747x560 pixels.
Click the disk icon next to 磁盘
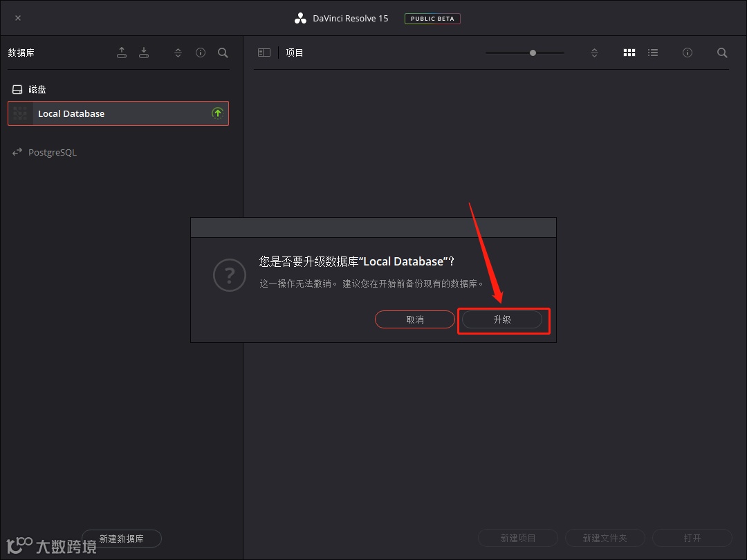[x=17, y=89]
